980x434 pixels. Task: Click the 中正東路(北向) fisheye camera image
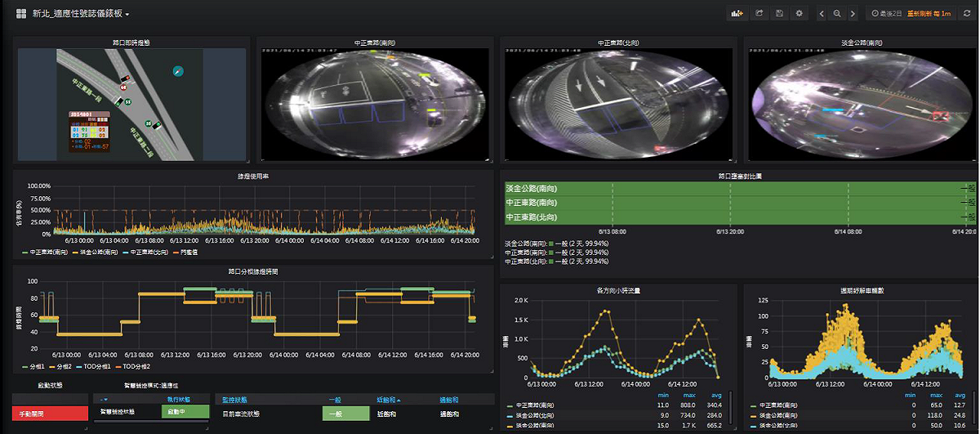pyautogui.click(x=617, y=103)
